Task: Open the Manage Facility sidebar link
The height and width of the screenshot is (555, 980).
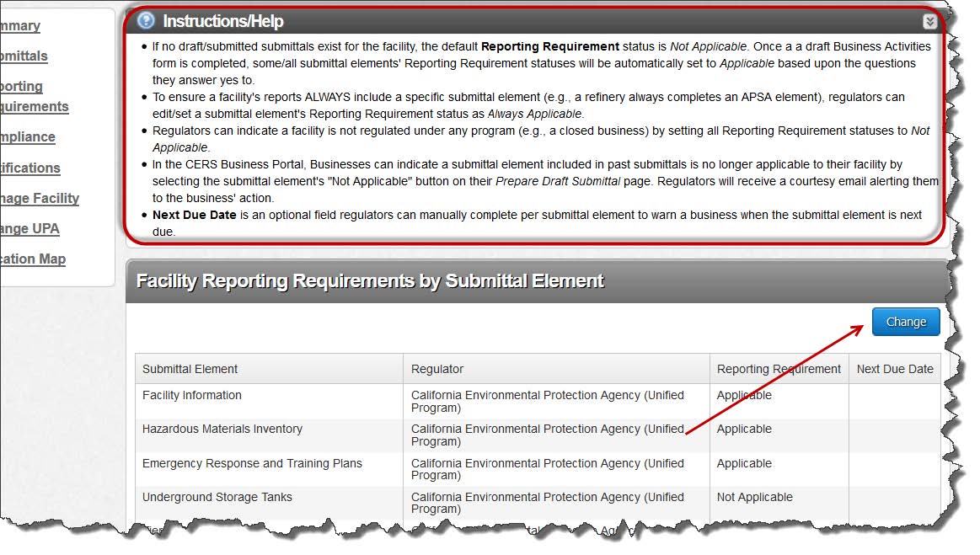Action: (40, 198)
